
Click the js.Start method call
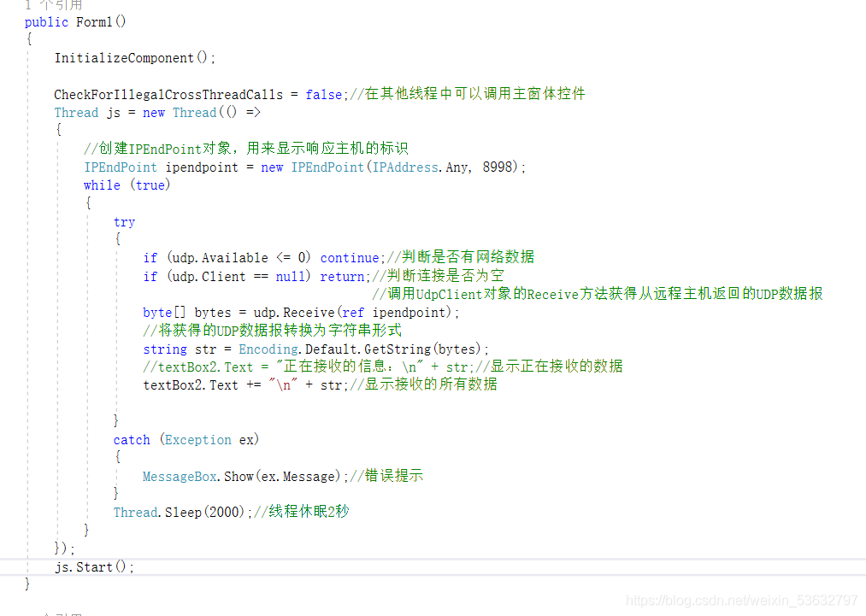[85, 566]
